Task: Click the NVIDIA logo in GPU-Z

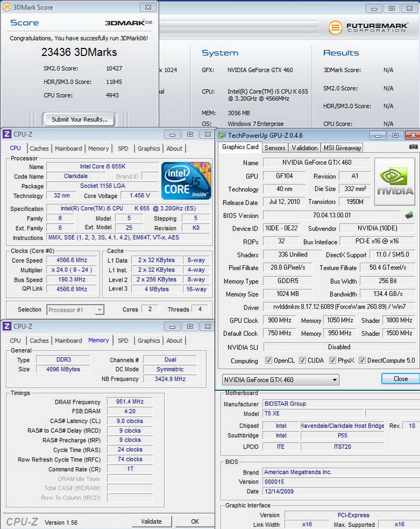Action: pyautogui.click(x=395, y=182)
